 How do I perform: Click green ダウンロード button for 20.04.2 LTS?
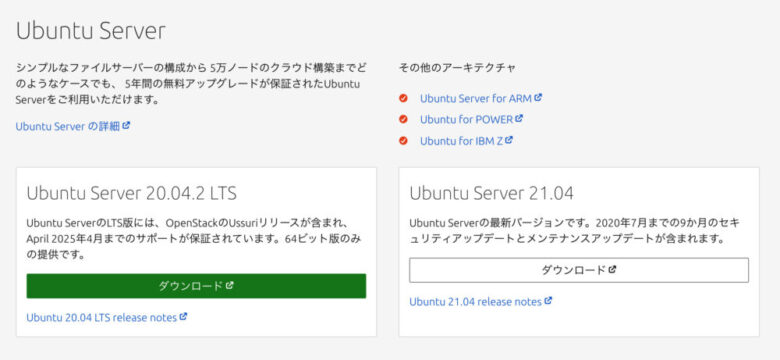click(196, 286)
